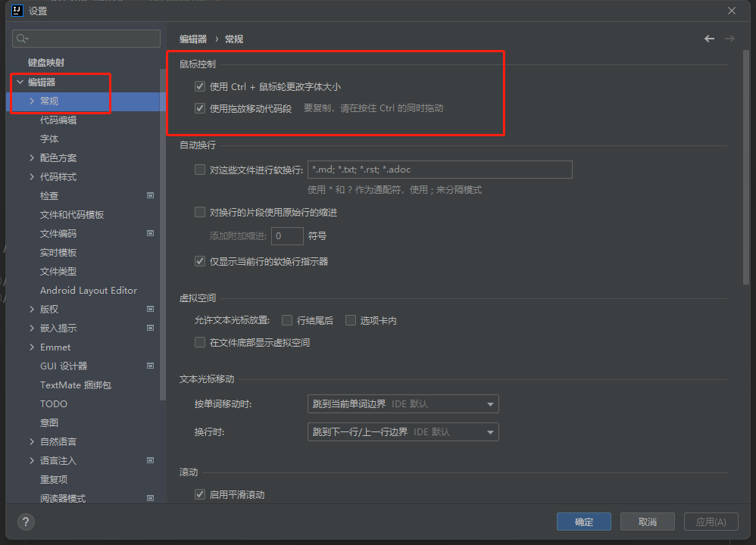
Task: Open the 按单词移动时 dropdown
Action: [x=403, y=404]
